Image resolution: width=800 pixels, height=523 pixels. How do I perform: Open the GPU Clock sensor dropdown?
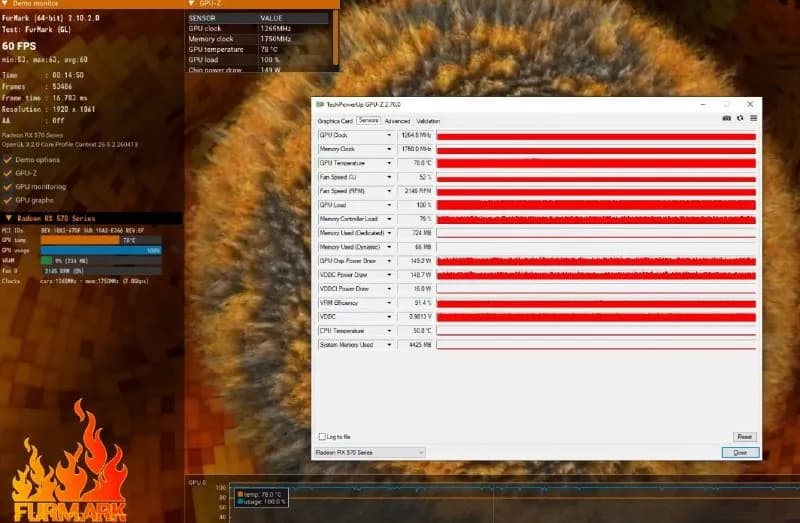coord(389,135)
